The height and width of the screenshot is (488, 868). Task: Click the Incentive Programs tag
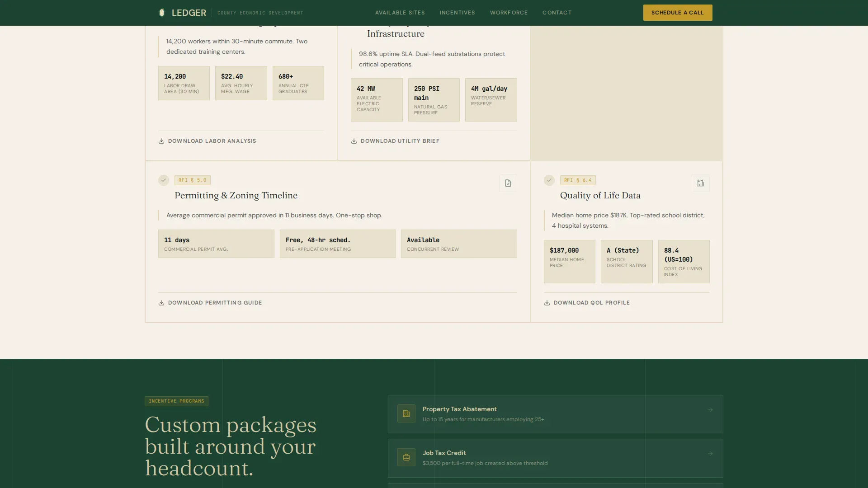point(176,401)
